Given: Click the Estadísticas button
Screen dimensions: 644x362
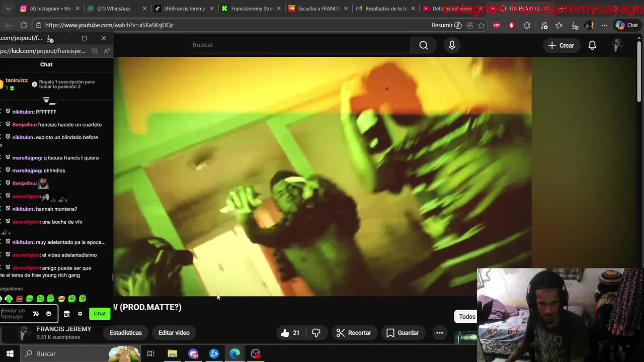Looking at the screenshot, I should (126, 333).
